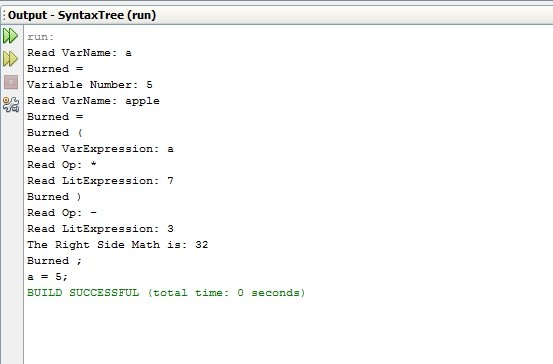The image size is (553, 364).
Task: Click the 'Read VarName: a' line
Action: 79,53
